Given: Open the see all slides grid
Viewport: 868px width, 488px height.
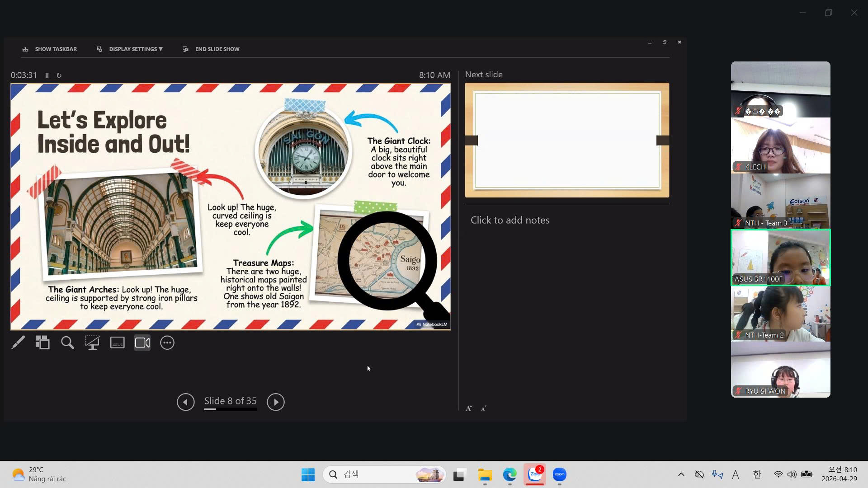Looking at the screenshot, I should pyautogui.click(x=42, y=343).
